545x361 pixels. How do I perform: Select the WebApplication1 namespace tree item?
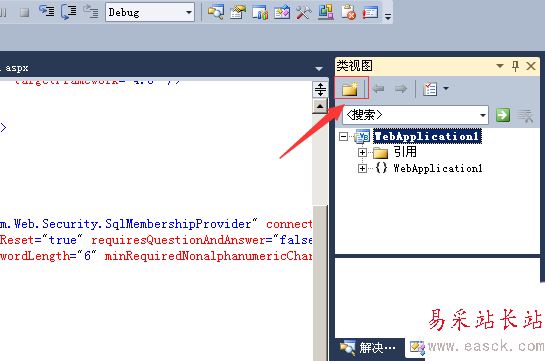(438, 169)
